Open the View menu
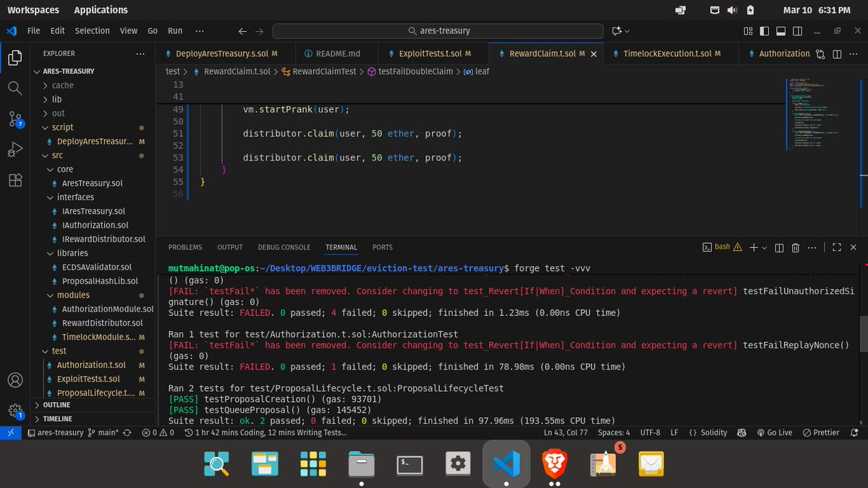This screenshot has width=868, height=488. [x=129, y=31]
